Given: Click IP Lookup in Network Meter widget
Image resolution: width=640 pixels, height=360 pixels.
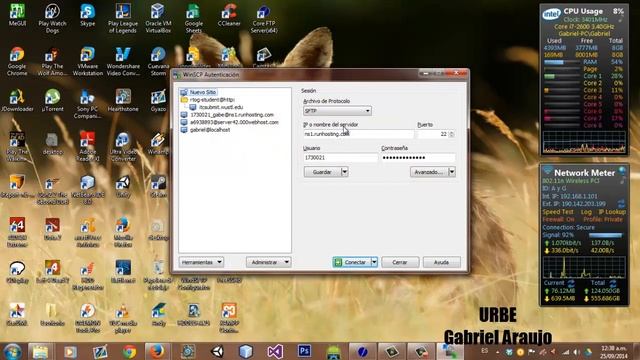Looking at the screenshot, I should [x=612, y=212].
